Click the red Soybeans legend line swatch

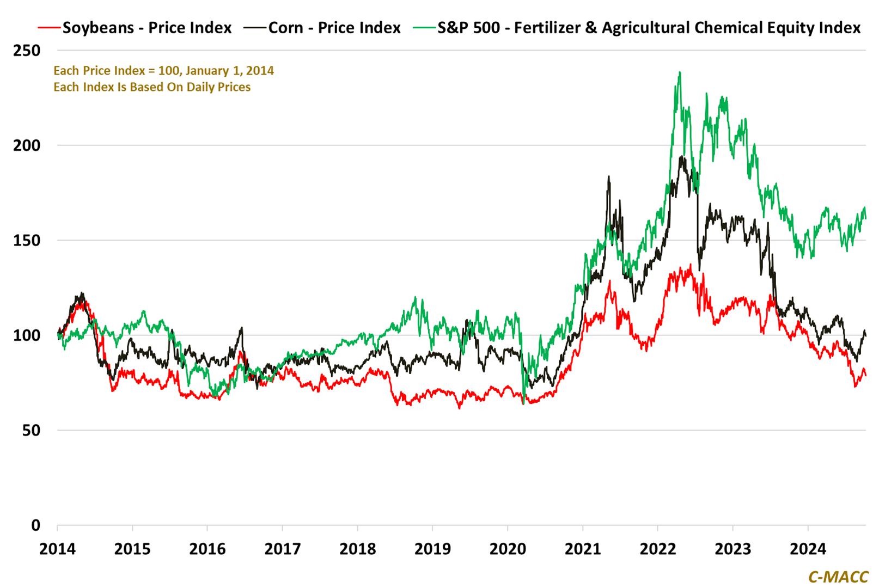coord(49,28)
